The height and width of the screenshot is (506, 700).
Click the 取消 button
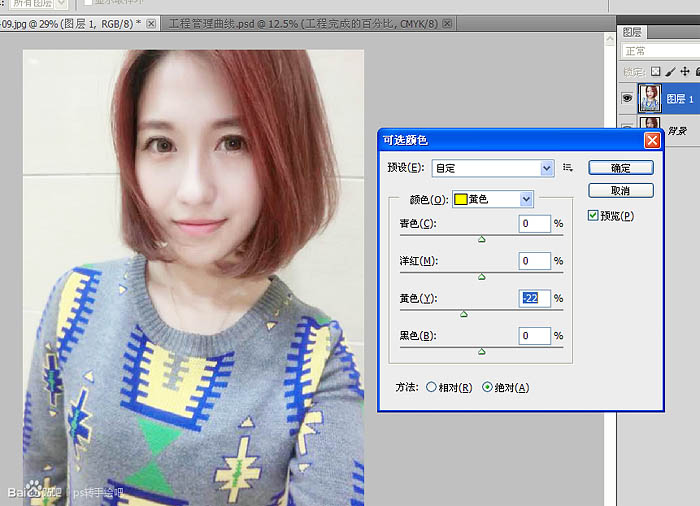coord(620,190)
